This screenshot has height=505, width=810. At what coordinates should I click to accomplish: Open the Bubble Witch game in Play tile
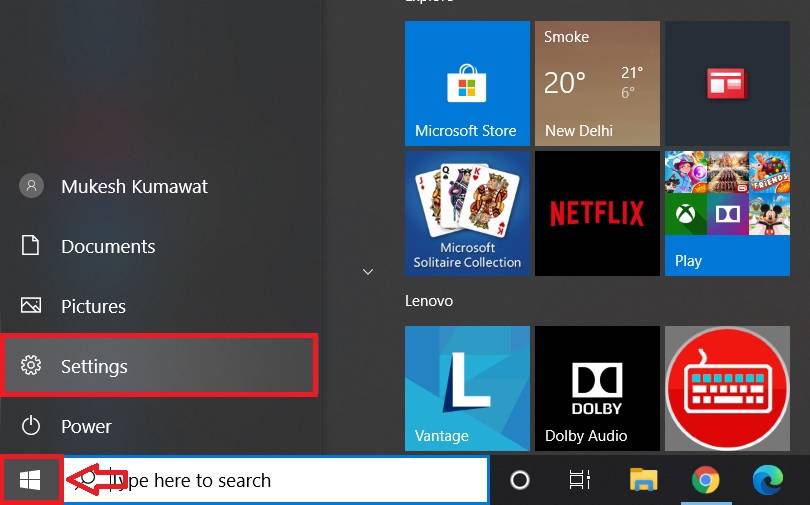686,172
